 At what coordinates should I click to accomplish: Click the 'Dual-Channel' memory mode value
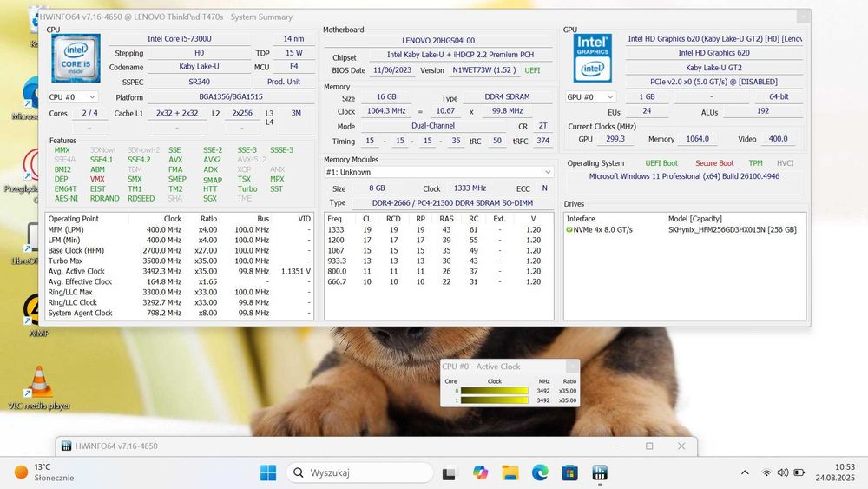(x=433, y=126)
